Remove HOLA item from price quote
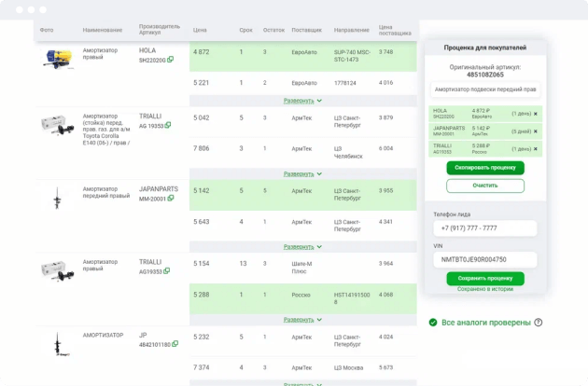 click(536, 113)
